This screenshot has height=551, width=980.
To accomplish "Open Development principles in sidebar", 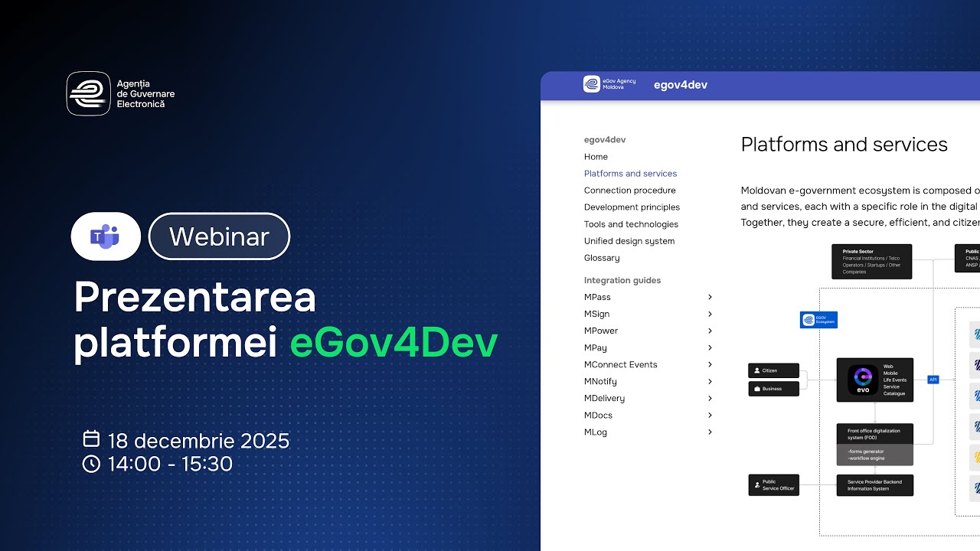I will pos(632,207).
